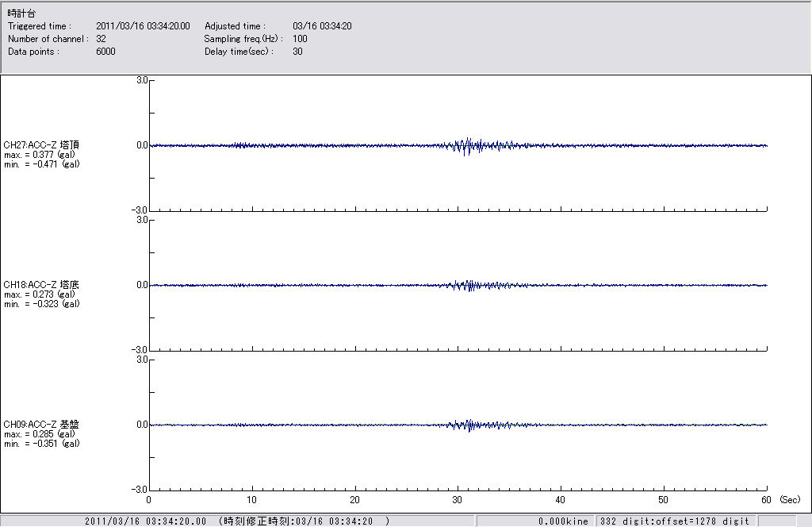Image resolution: width=812 pixels, height=527 pixels.
Task: Click the Triggered time value in header
Action: [148, 26]
